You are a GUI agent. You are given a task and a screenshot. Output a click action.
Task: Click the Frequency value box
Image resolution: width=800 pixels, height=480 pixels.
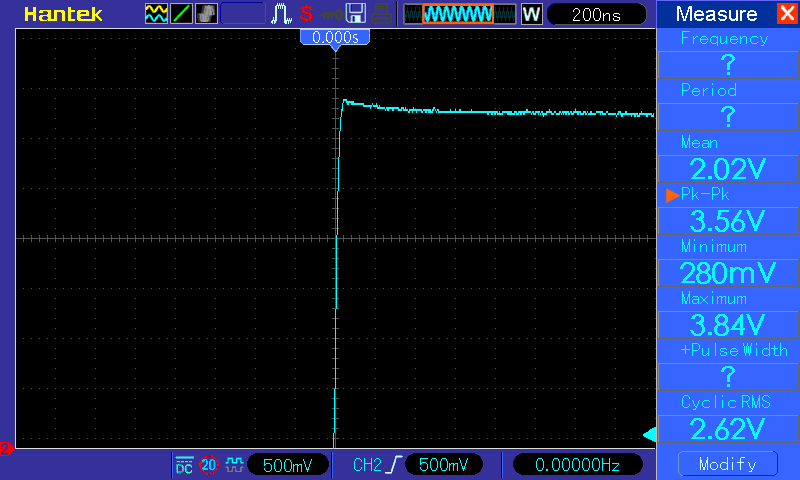click(728, 65)
